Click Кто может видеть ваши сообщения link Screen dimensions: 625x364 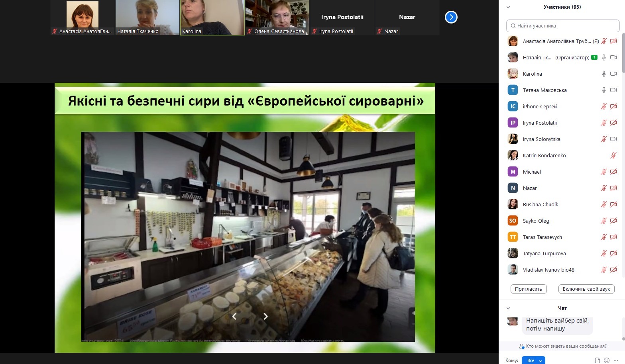(x=566, y=346)
